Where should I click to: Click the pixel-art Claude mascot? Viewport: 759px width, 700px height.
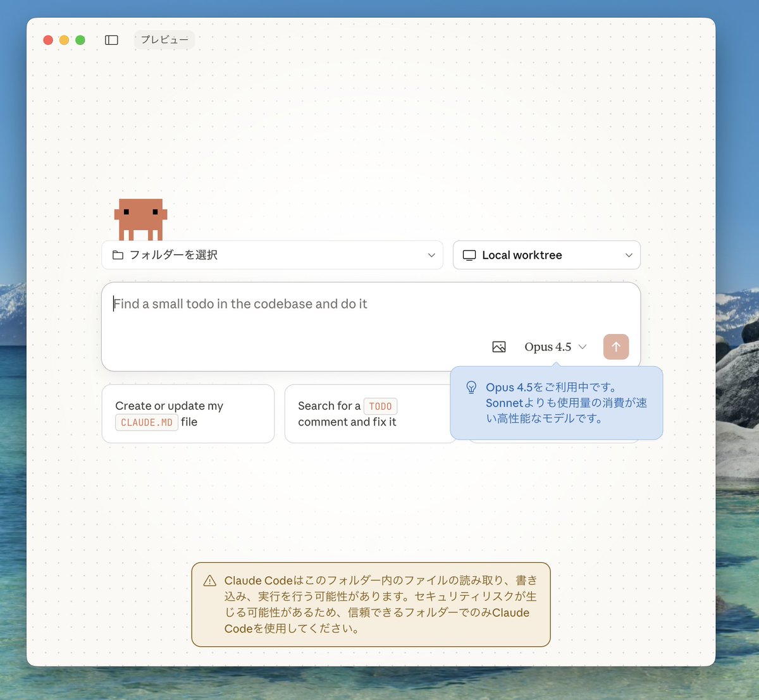point(140,219)
